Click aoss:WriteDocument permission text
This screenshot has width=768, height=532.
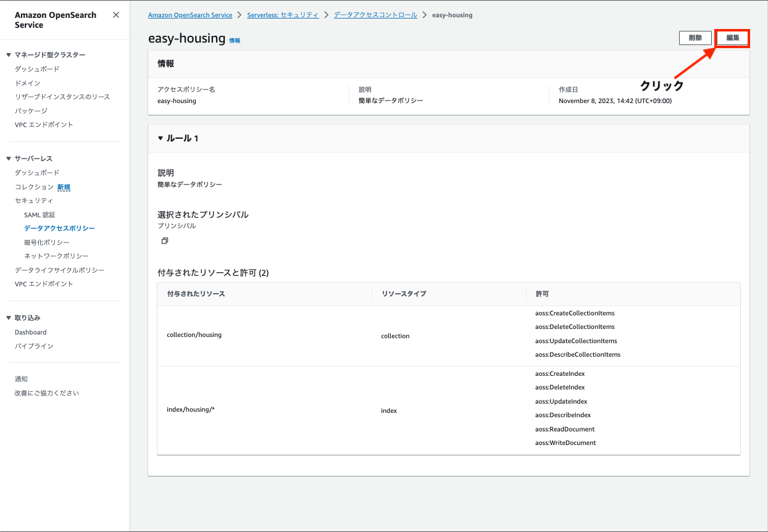click(x=566, y=443)
